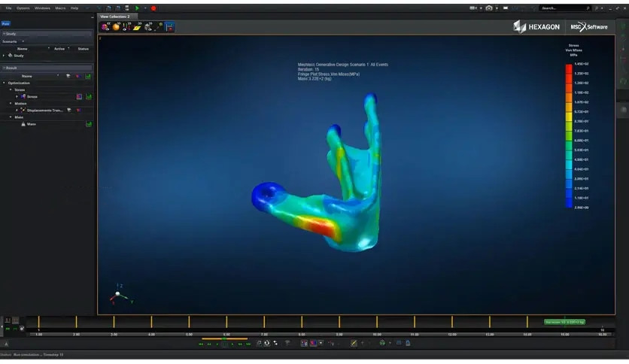Screen dimensions: 629x364
Task: Toggle green chart icon on Stress row
Action: click(x=89, y=96)
